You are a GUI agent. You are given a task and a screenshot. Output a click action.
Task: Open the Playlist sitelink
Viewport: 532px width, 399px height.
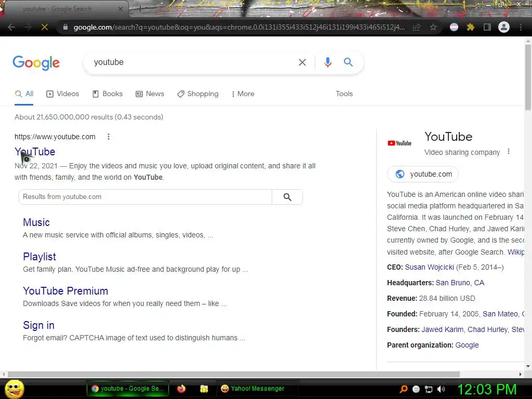click(39, 257)
